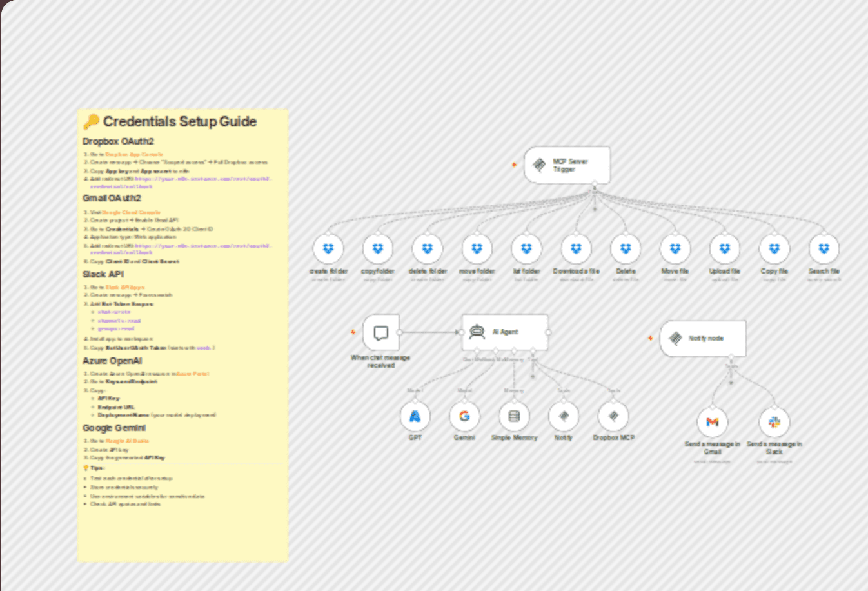The width and height of the screenshot is (868, 591).
Task: Select the MCP Server Trigger node
Action: [567, 165]
